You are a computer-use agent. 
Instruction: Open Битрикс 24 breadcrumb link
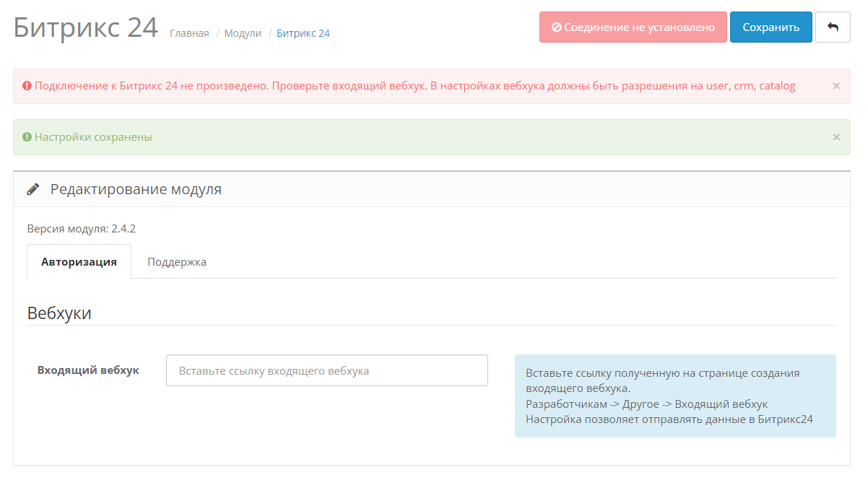(x=303, y=33)
